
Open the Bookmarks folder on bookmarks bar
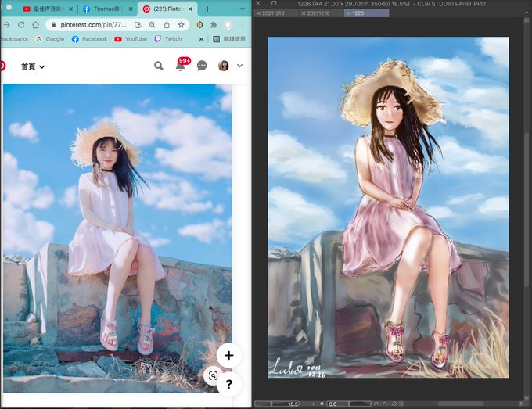[14, 39]
